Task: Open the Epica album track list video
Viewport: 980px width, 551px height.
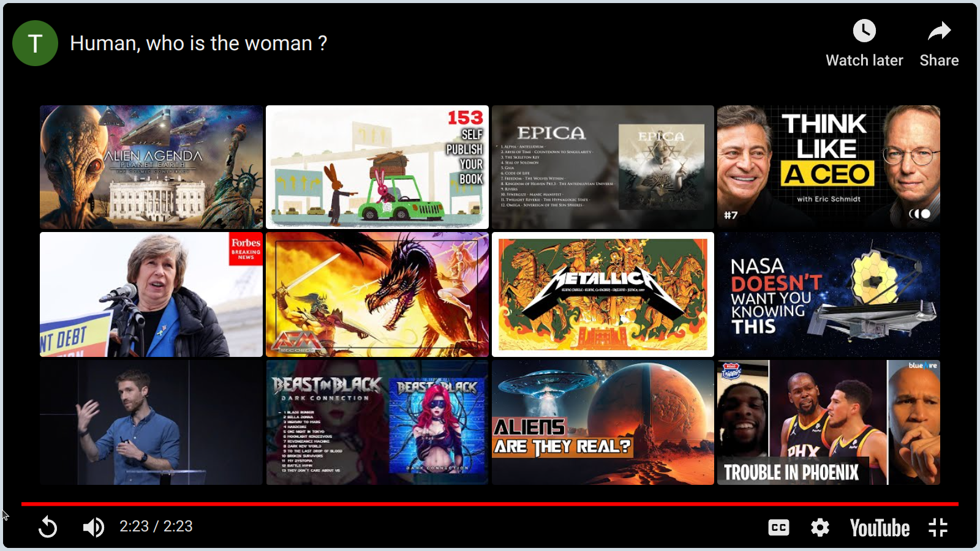Action: (x=603, y=167)
